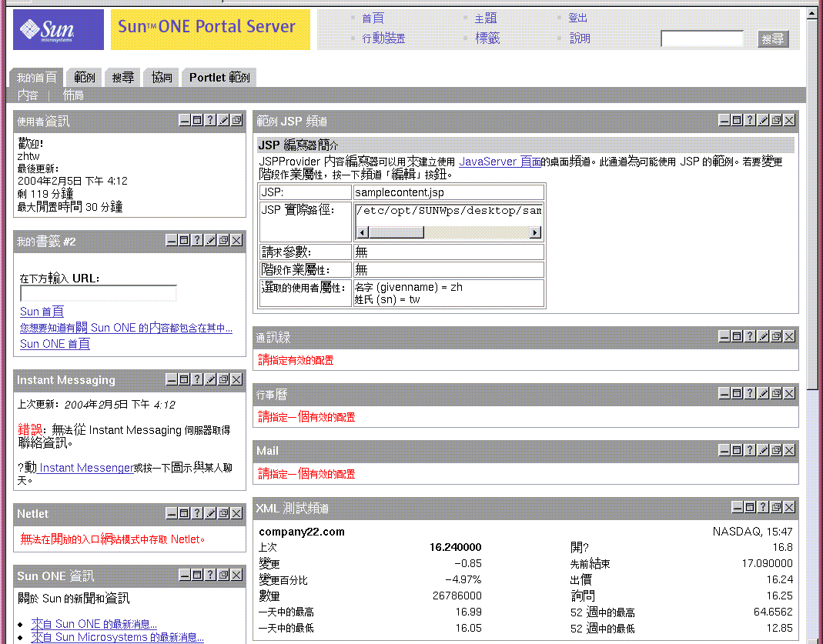Open the Sun ONE 首頁 bookmark link

[x=55, y=344]
